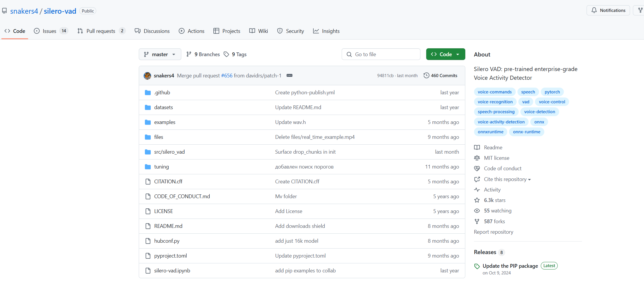This screenshot has width=644, height=282.
Task: Click the README.md file icon
Action: pyautogui.click(x=148, y=226)
